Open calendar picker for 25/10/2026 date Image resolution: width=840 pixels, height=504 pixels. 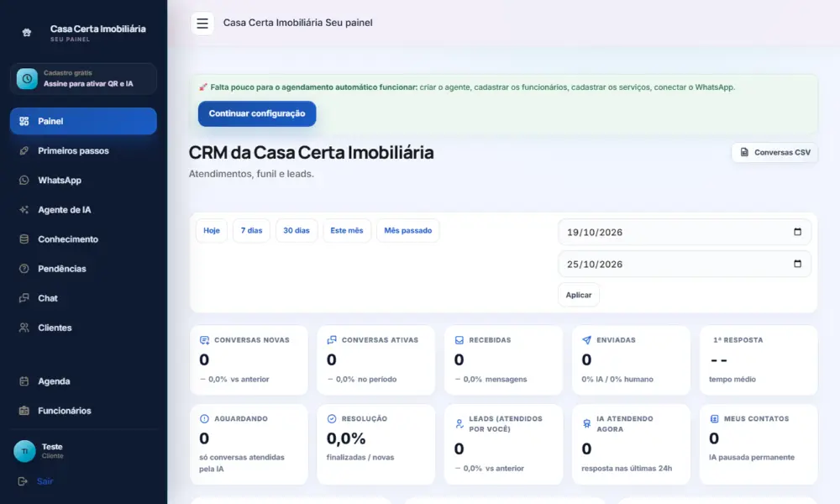click(797, 264)
